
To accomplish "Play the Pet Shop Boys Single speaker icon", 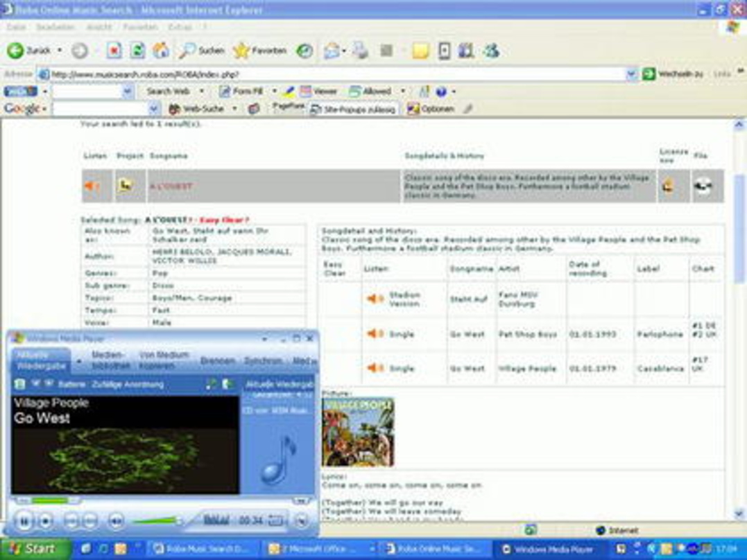I will (375, 334).
